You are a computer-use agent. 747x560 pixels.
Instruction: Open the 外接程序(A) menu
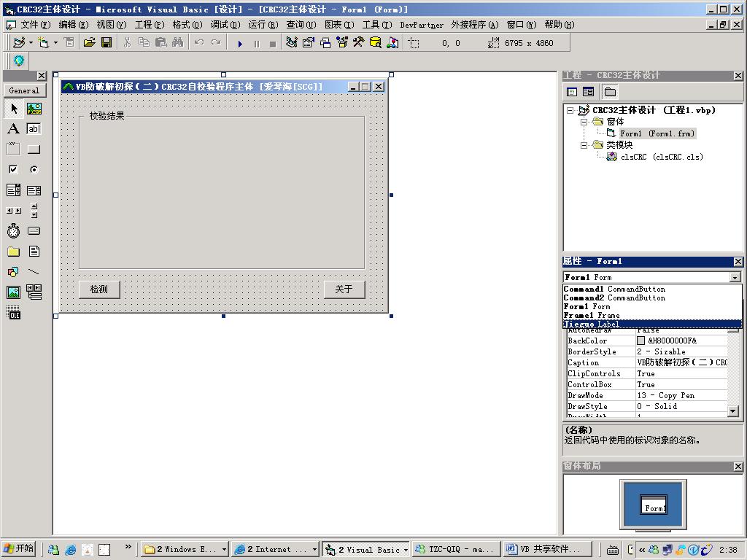(x=475, y=25)
